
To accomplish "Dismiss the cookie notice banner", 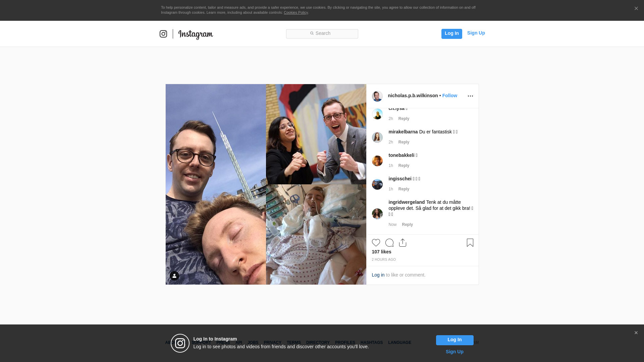I will tap(636, 9).
